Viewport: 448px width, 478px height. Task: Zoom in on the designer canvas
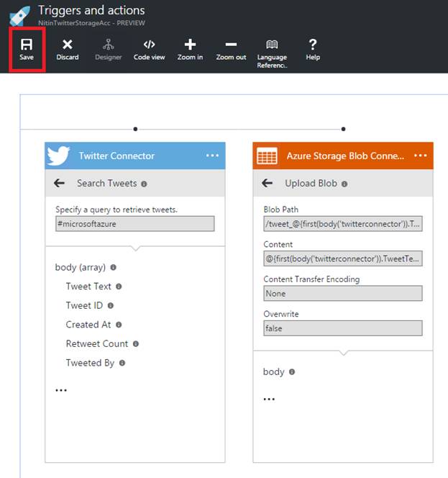[x=190, y=50]
